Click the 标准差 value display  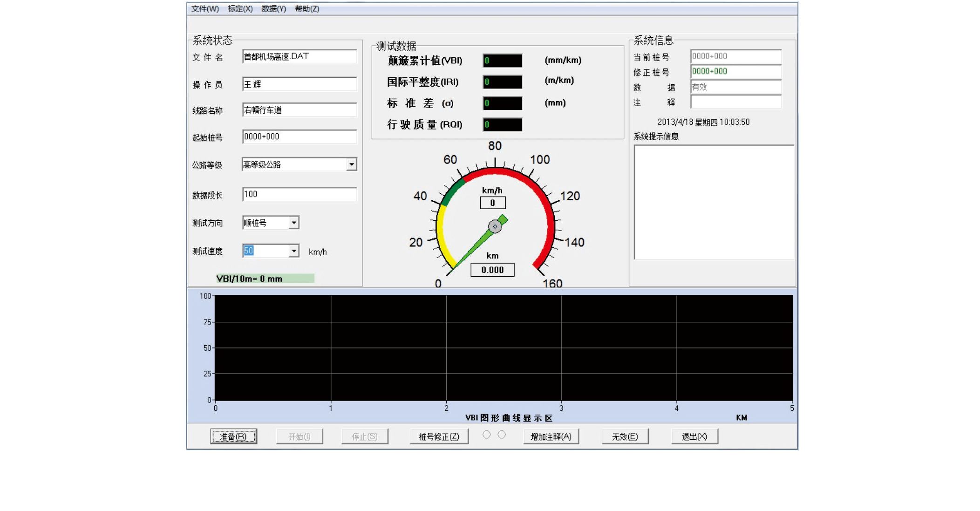click(x=502, y=103)
